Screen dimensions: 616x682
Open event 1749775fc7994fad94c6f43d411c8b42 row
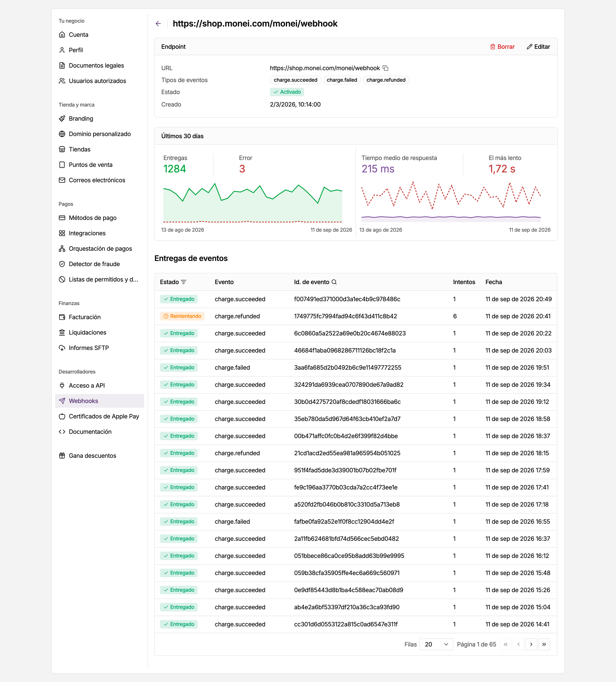point(355,316)
